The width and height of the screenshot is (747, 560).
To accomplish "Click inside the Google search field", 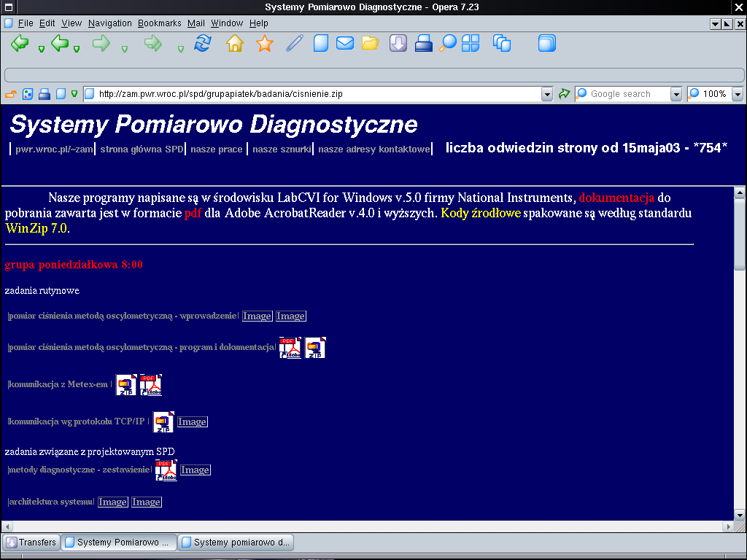I will tap(627, 94).
